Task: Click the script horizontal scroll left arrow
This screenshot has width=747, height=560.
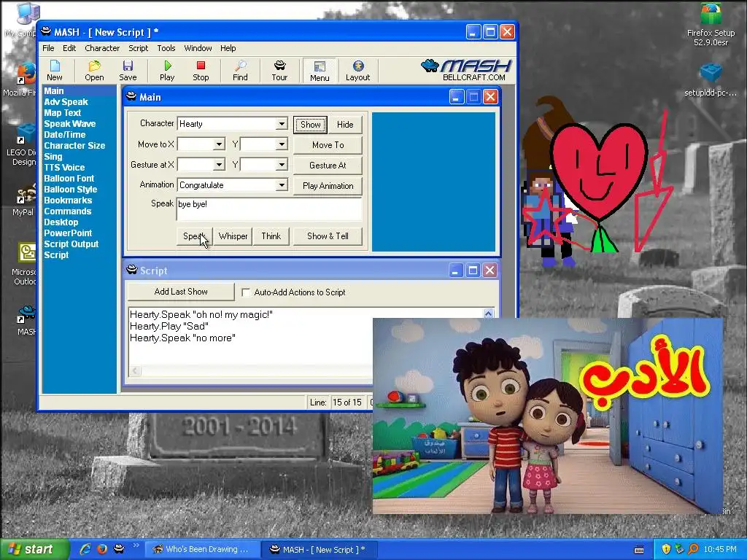Action: pos(135,370)
